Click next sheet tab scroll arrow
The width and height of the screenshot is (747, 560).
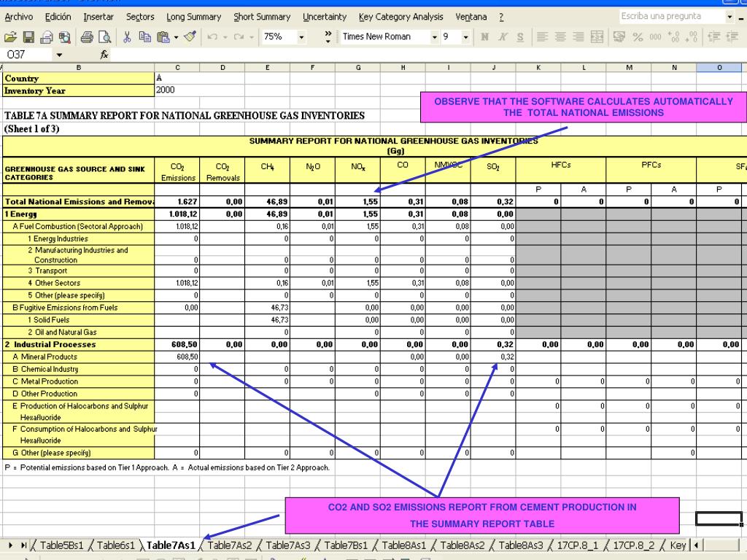coord(11,545)
